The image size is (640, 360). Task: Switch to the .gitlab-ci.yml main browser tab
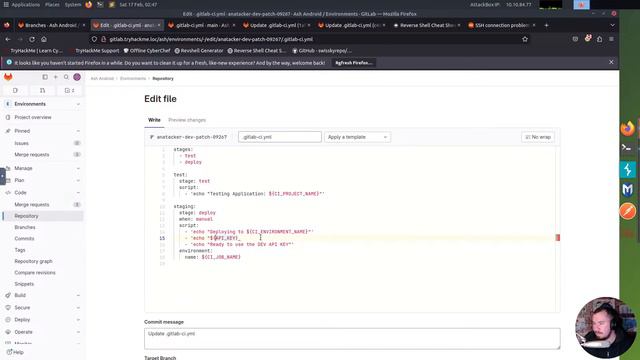[x=202, y=25]
